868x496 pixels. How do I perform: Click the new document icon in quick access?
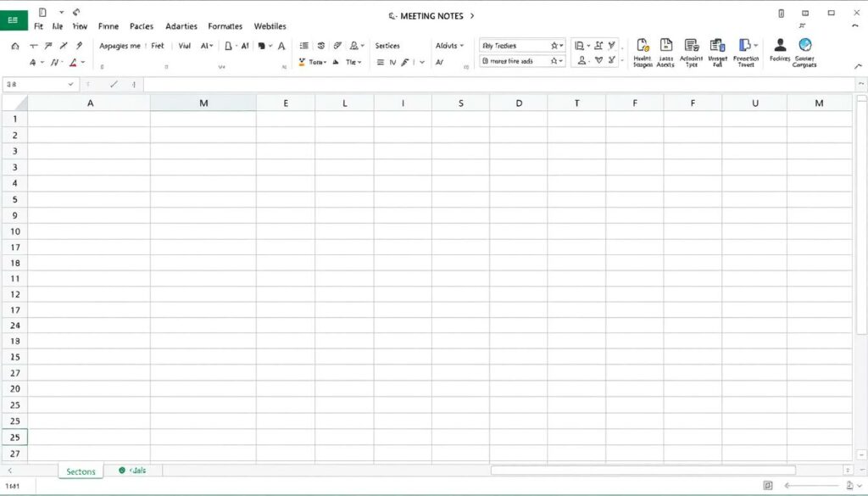click(x=42, y=12)
